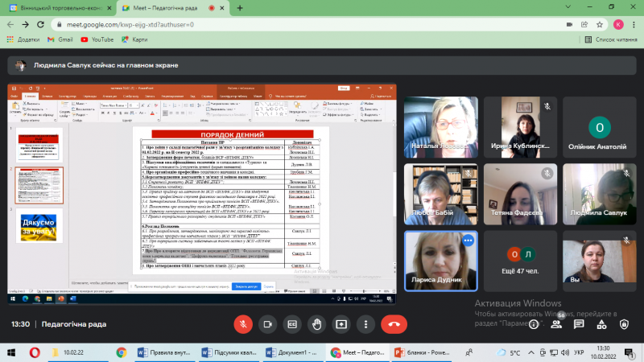Raise hand in the meeting

[316, 324]
